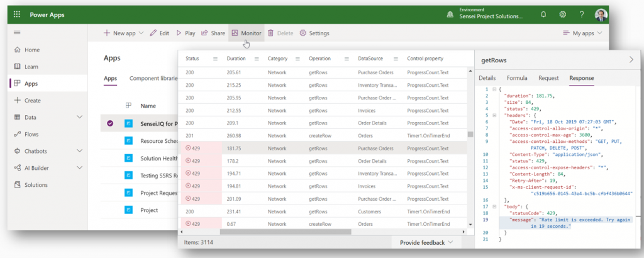Screen dimensions: 644x258
Task: Click scroll right arrow of horizontal scrollbar
Action: 464,232
